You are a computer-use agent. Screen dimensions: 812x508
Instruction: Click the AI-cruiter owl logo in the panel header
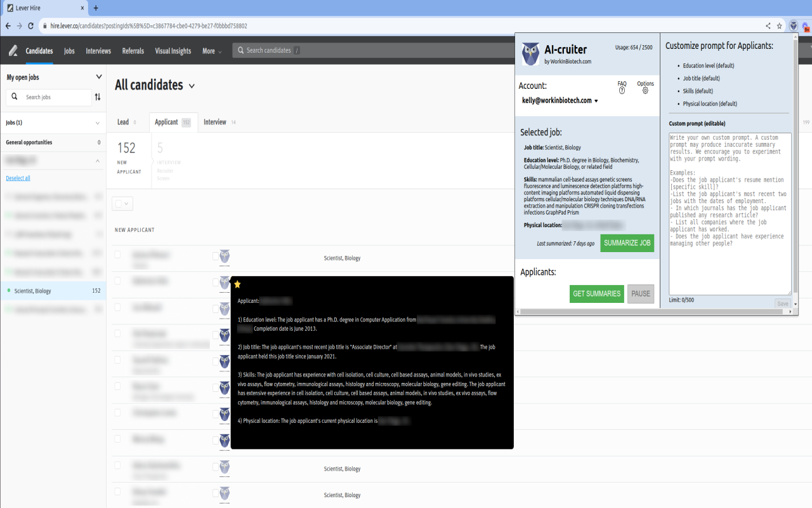pos(530,54)
